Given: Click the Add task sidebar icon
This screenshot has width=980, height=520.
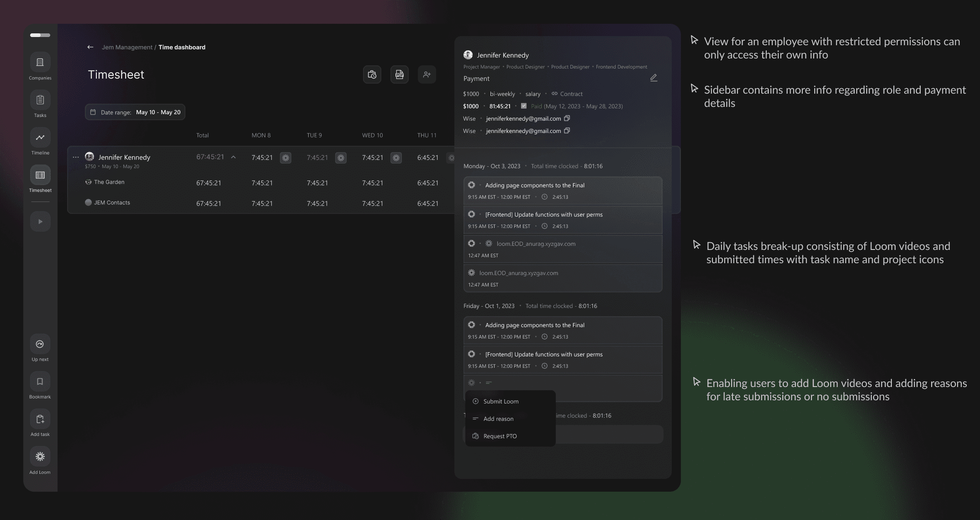Looking at the screenshot, I should pyautogui.click(x=40, y=419).
